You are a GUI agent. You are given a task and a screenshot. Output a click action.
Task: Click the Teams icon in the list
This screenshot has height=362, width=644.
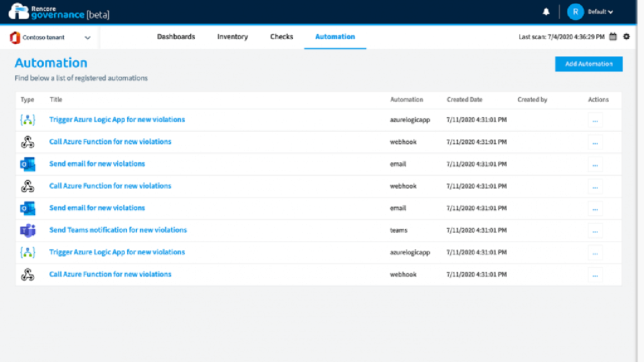[x=27, y=230]
